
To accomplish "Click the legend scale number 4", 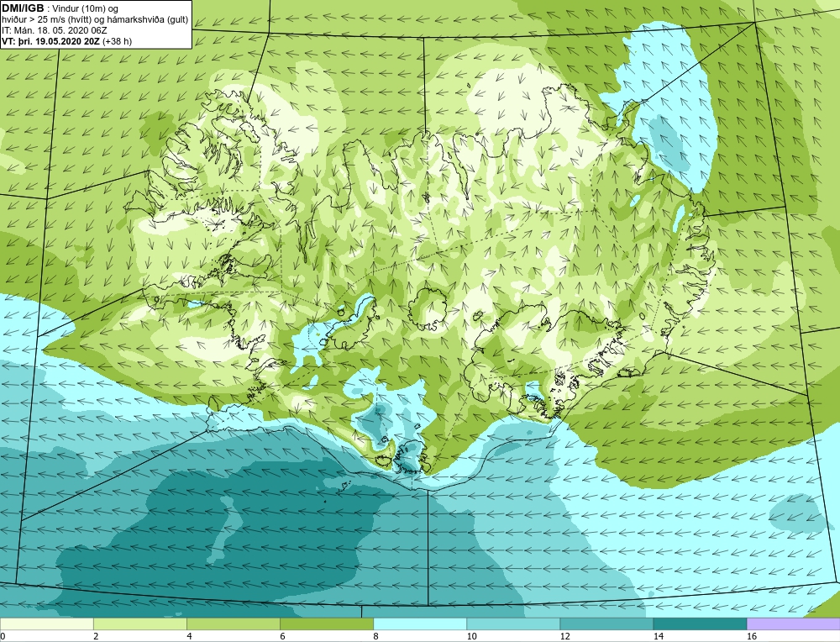I will 189,636.
